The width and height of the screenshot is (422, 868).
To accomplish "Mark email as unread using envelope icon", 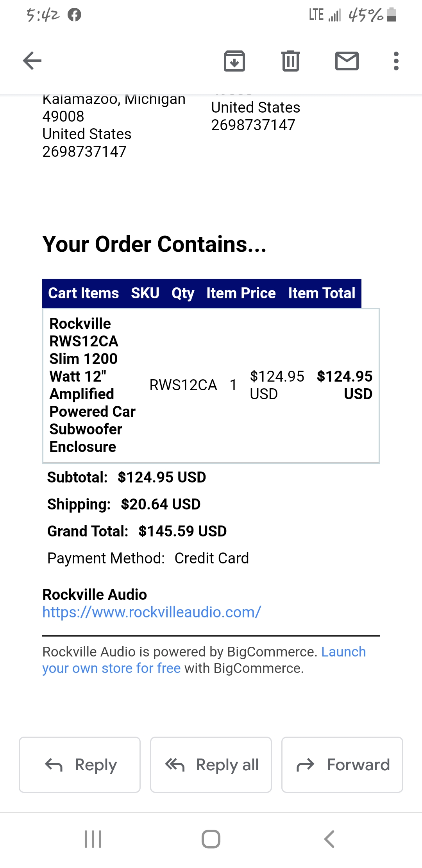I will (x=346, y=61).
